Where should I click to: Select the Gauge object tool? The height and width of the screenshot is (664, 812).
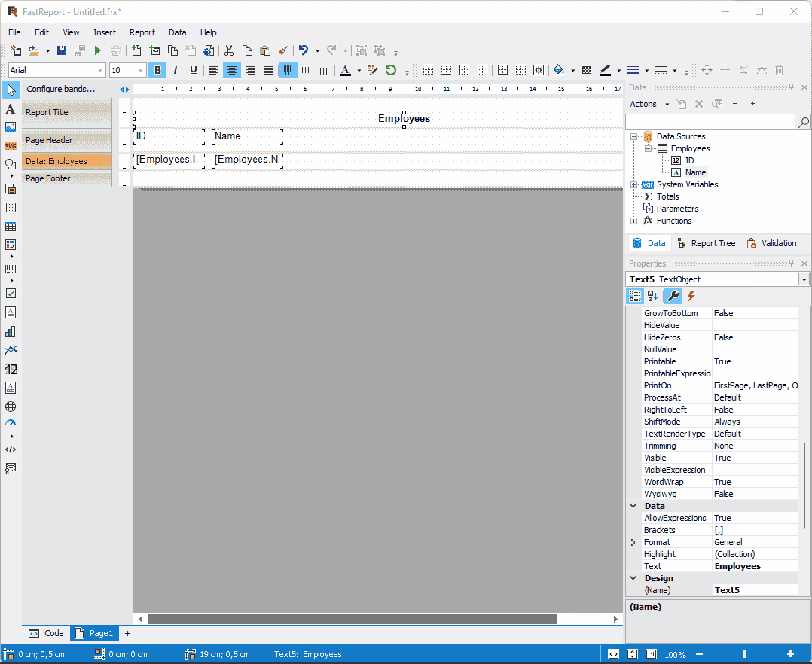[x=11, y=423]
